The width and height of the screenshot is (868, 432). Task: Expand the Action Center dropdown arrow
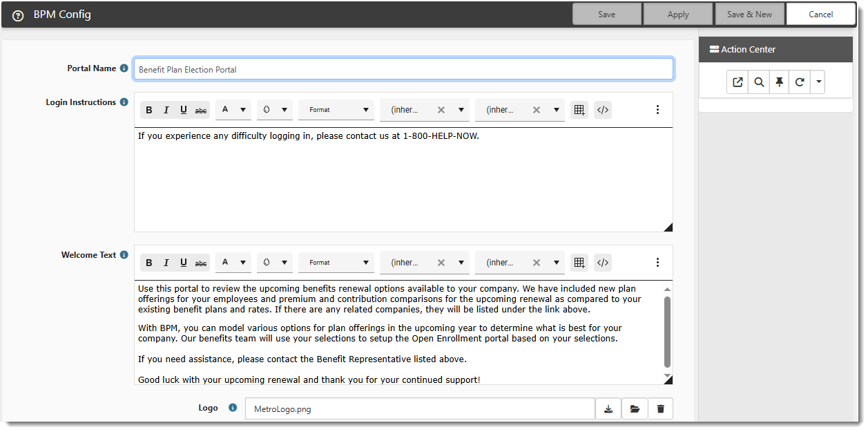coord(818,82)
